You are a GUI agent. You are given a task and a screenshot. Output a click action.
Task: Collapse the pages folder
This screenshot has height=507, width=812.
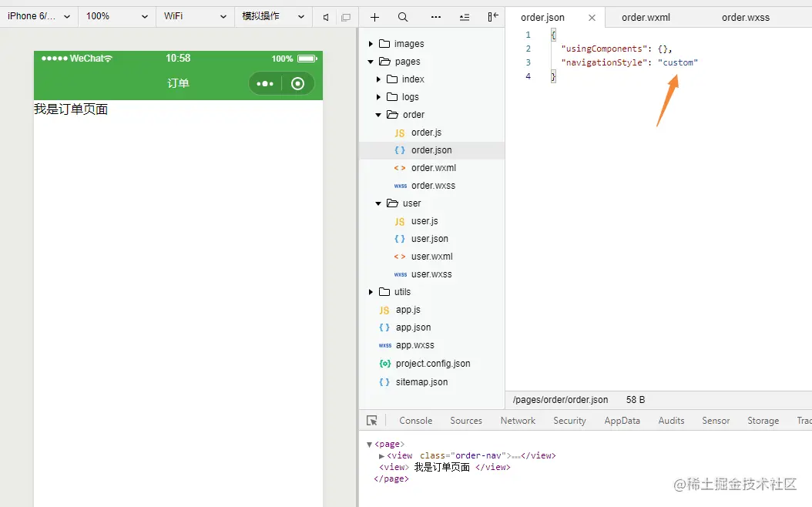pos(371,62)
